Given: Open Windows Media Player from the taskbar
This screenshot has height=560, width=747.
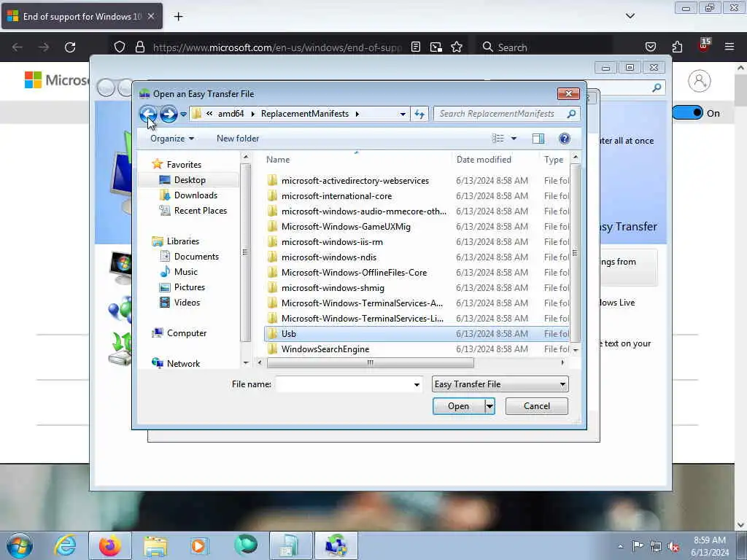Looking at the screenshot, I should point(198,545).
